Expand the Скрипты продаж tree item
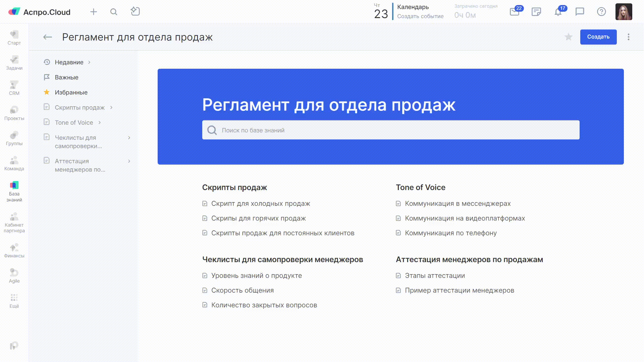Screen dimensions: 644x362 point(111,108)
